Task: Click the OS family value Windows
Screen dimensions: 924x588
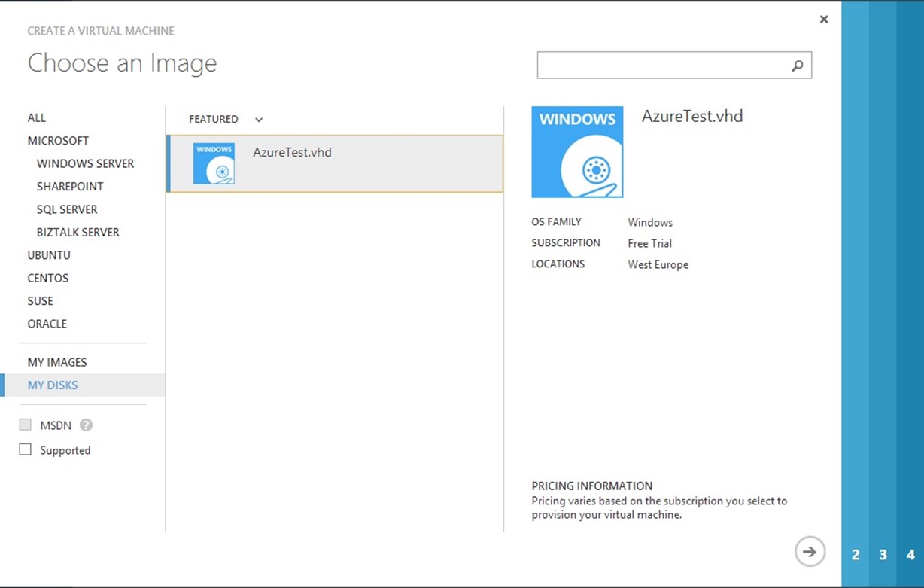Action: pos(650,222)
